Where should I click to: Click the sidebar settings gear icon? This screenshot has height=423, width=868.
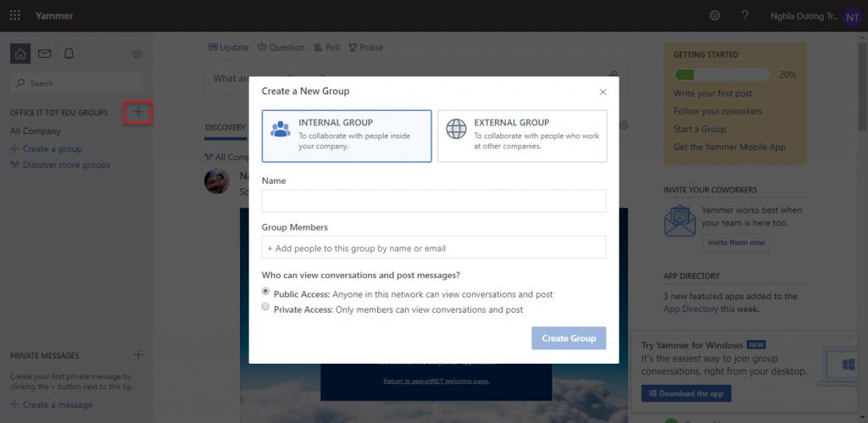137,54
